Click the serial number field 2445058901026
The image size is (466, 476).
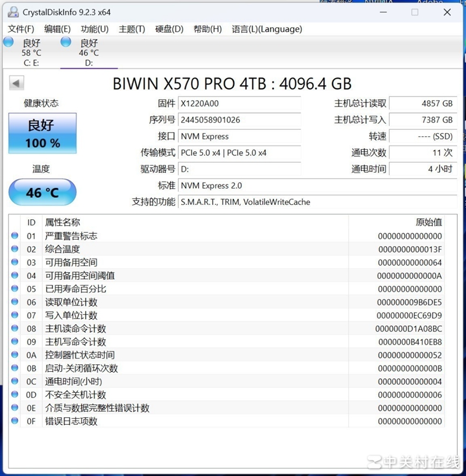coord(239,120)
